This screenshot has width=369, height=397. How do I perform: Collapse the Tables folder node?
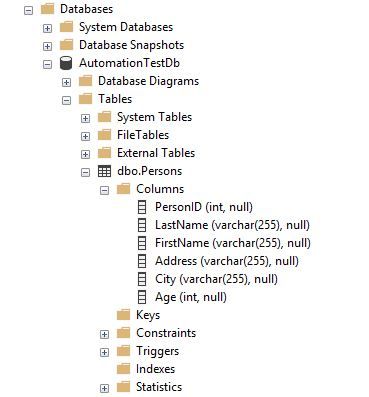(66, 100)
